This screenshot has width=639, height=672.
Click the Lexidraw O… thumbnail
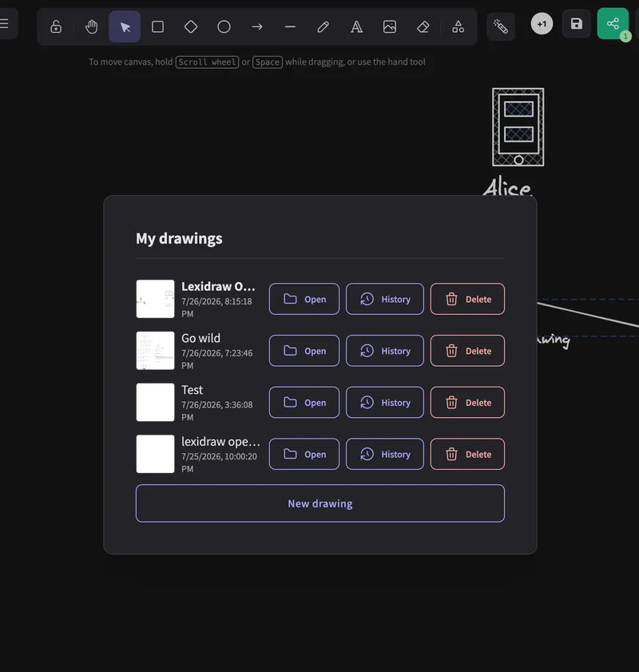pyautogui.click(x=155, y=299)
